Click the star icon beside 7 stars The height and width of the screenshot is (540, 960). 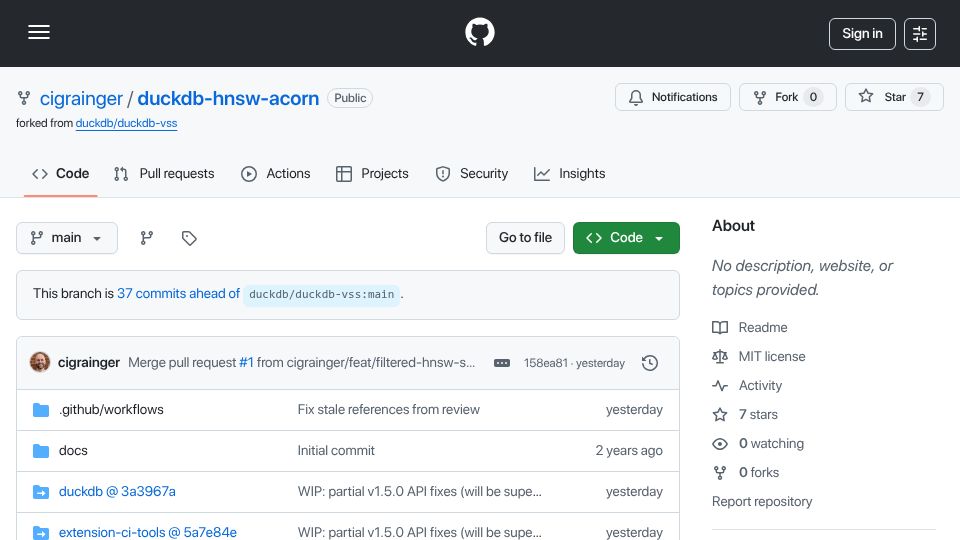(x=720, y=414)
